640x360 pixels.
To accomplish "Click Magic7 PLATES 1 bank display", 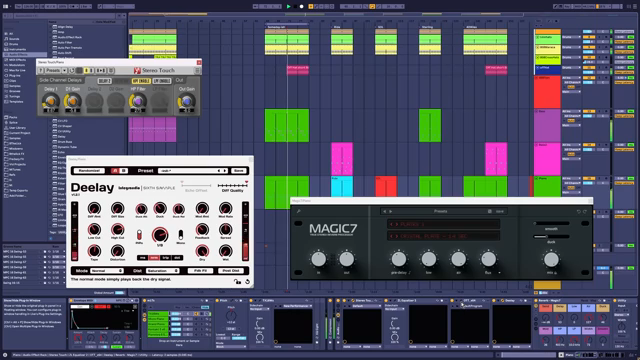I will [x=443, y=224].
